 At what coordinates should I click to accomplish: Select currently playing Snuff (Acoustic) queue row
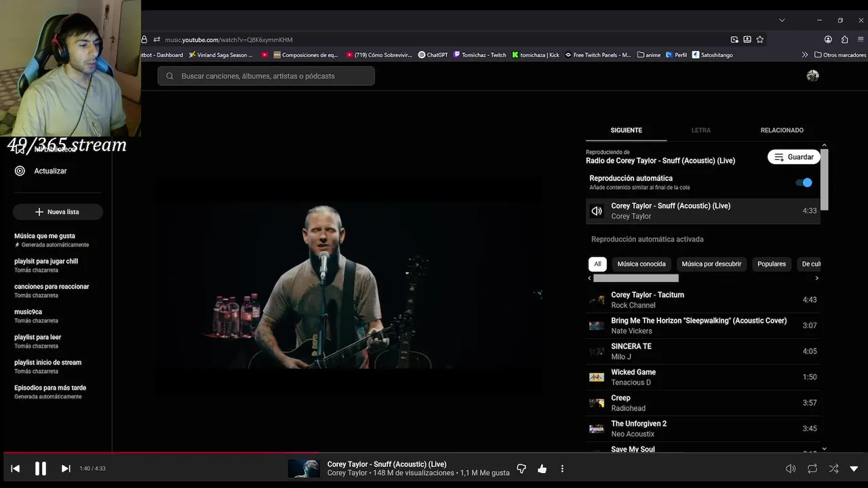coord(703,211)
